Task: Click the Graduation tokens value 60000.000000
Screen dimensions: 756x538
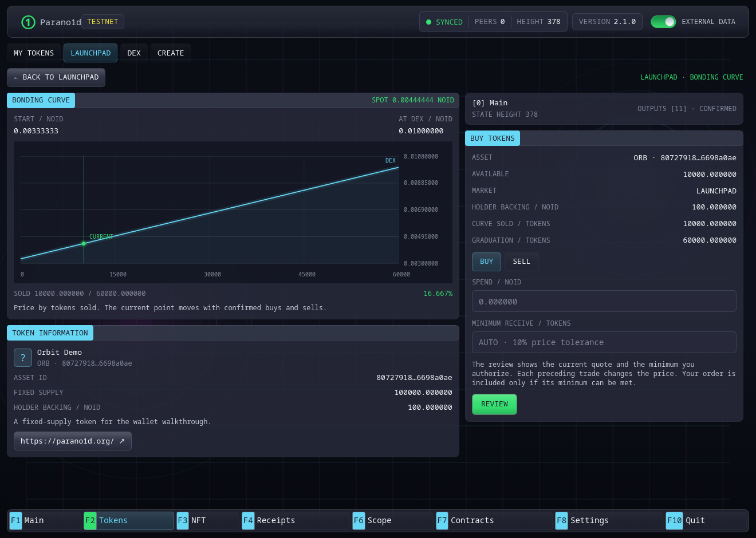Action: (x=710, y=240)
